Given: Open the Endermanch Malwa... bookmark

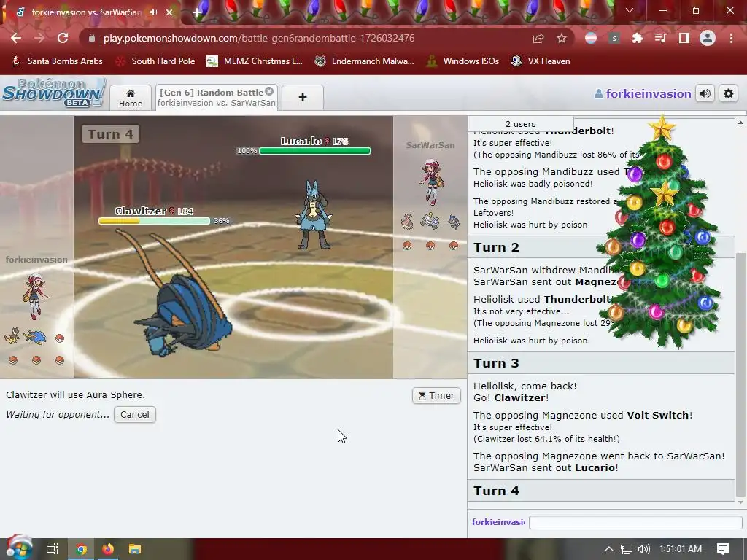Looking at the screenshot, I should [365, 61].
